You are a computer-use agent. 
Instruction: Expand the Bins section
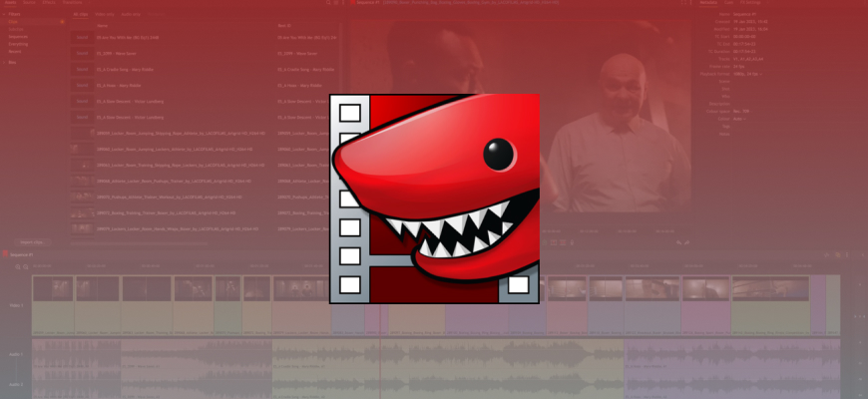[x=4, y=63]
